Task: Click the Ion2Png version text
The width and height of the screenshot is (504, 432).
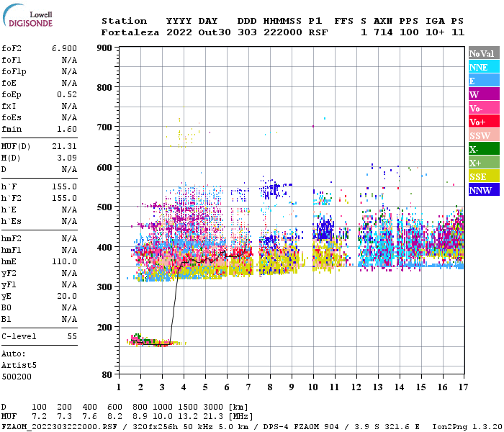Action: (x=467, y=427)
